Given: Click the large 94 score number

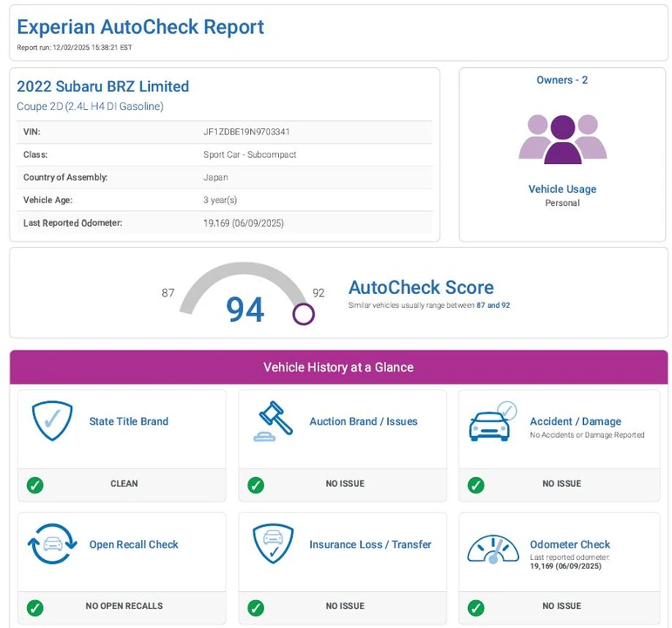Looking at the screenshot, I should pyautogui.click(x=245, y=310).
